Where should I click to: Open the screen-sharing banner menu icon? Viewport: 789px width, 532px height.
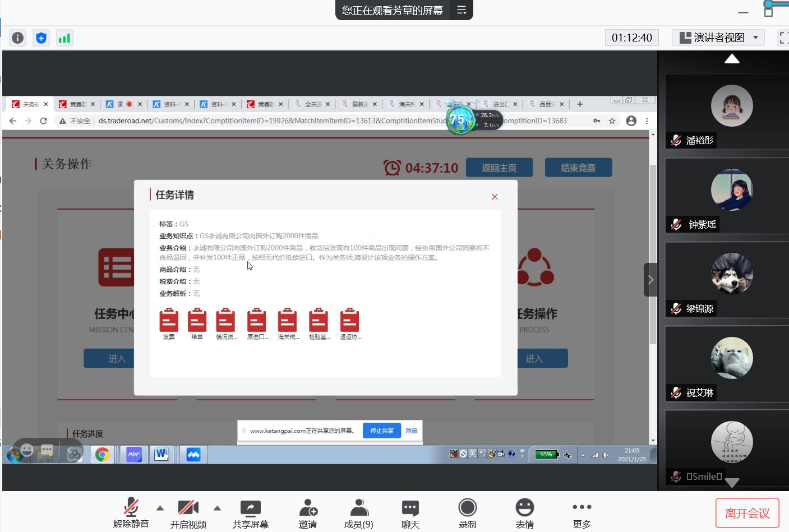click(x=462, y=10)
